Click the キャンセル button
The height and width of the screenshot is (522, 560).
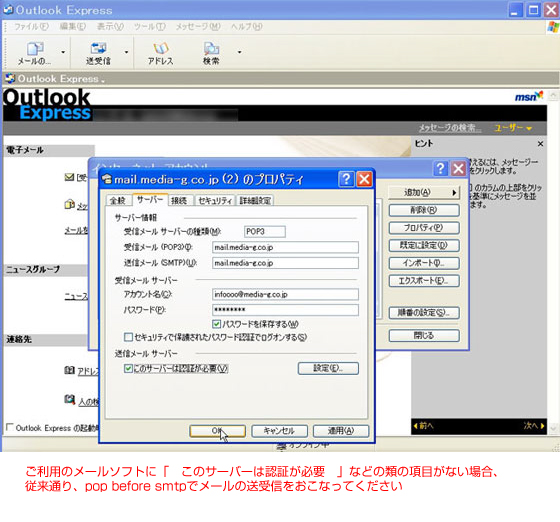coord(279,431)
